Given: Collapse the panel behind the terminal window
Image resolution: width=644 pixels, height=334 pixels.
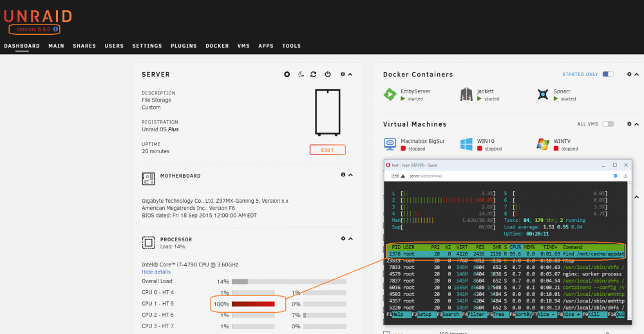Looking at the screenshot, I should coord(637,198).
